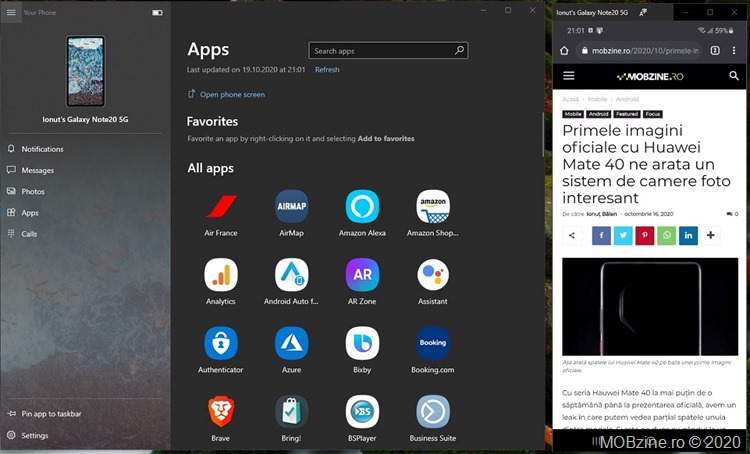This screenshot has height=454, width=750.
Task: Click Open phone screen link
Action: click(x=226, y=94)
